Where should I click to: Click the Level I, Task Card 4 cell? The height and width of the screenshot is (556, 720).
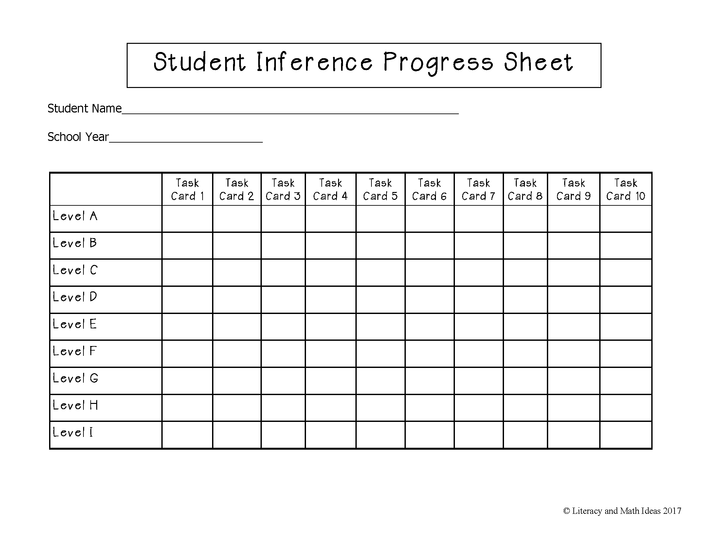(330, 434)
